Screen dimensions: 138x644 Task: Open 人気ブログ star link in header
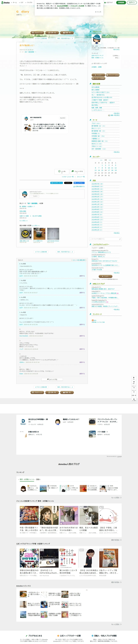pyautogui.click(x=109, y=2)
